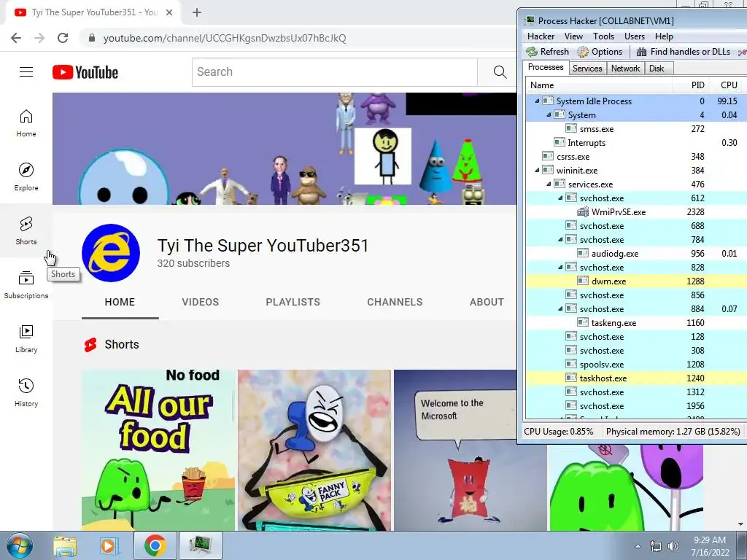Open the channel PLAYLISTS tab
The image size is (747, 560).
coord(293,302)
